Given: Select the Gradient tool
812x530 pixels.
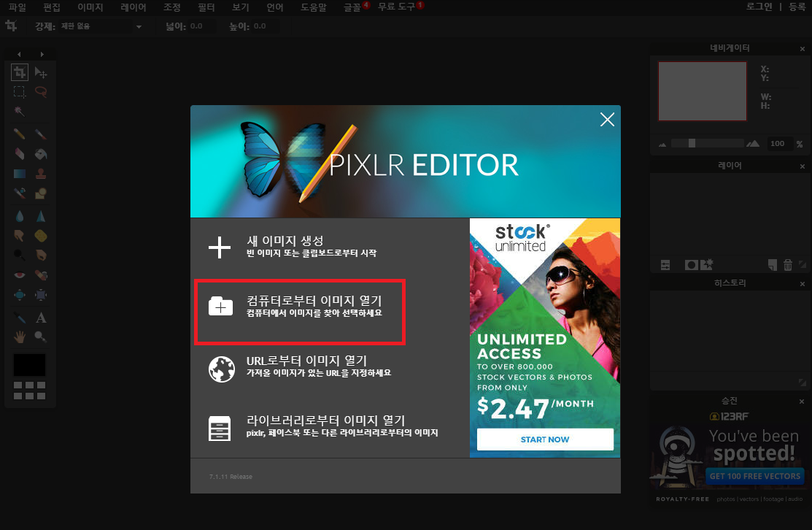Looking at the screenshot, I should coord(20,174).
